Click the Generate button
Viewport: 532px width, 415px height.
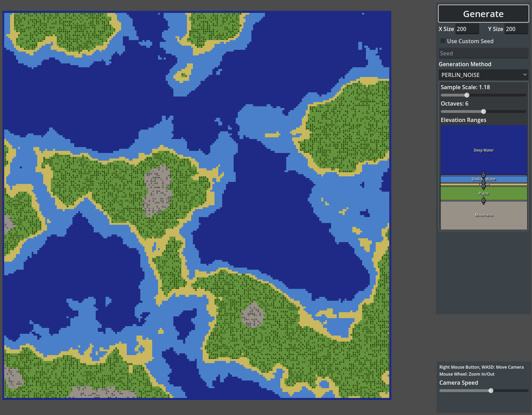coord(483,14)
